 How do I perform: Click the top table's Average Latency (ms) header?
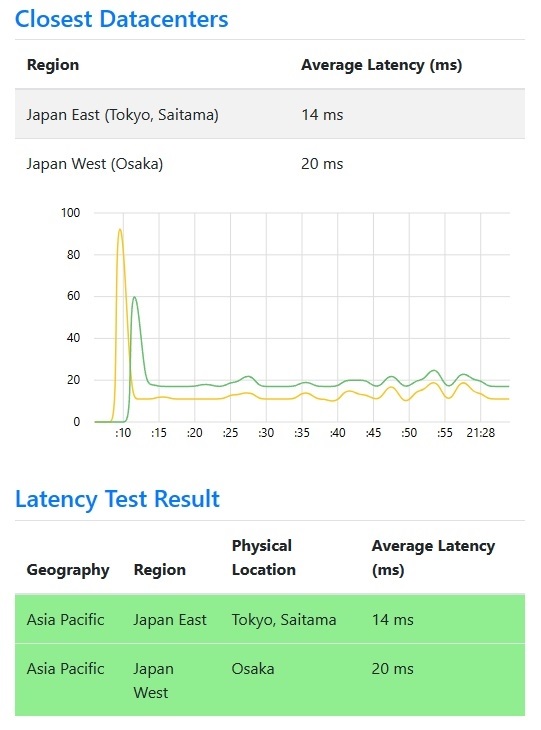point(381,65)
